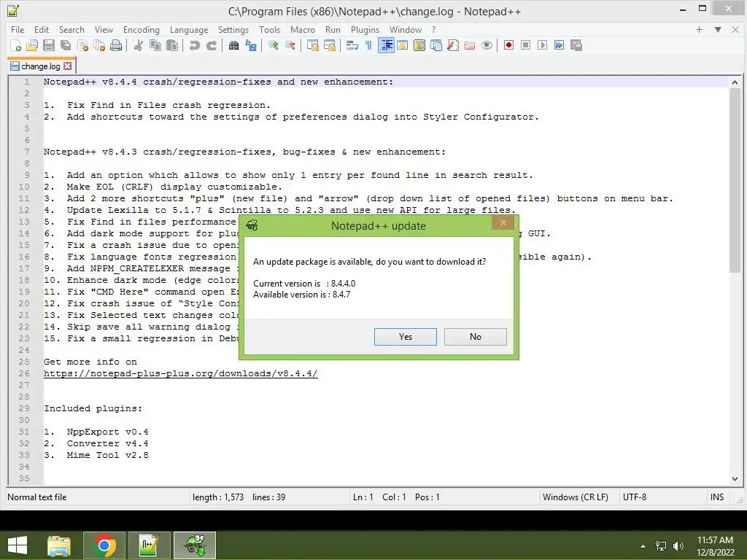Screen dimensions: 747x560
Task: Open File Explorer from the taskbar
Action: (59, 545)
